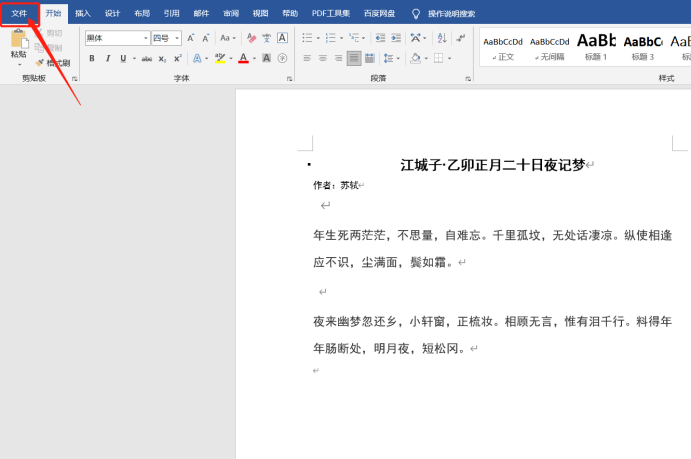Viewport: 691px width, 459px height.
Task: Switch to the 插入 tab
Action: click(x=83, y=14)
